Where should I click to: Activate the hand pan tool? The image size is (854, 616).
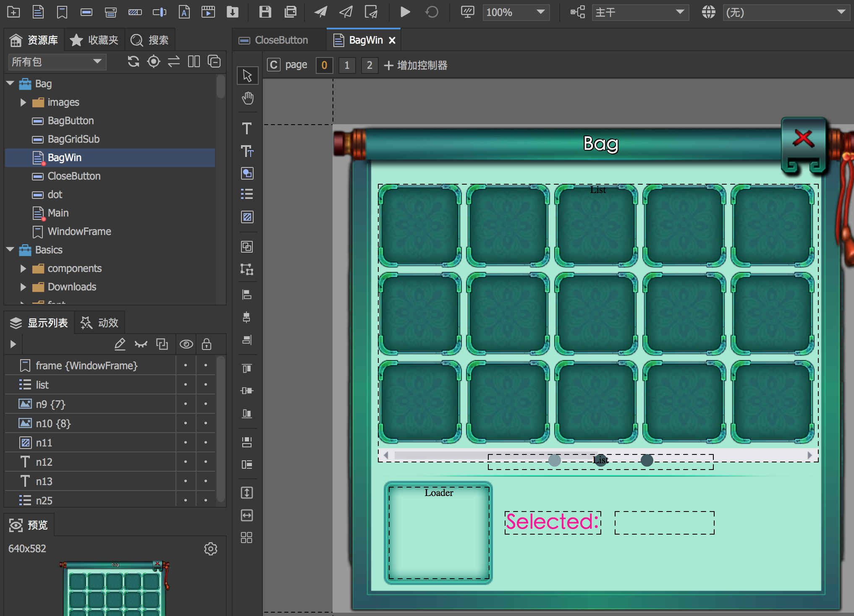[247, 99]
